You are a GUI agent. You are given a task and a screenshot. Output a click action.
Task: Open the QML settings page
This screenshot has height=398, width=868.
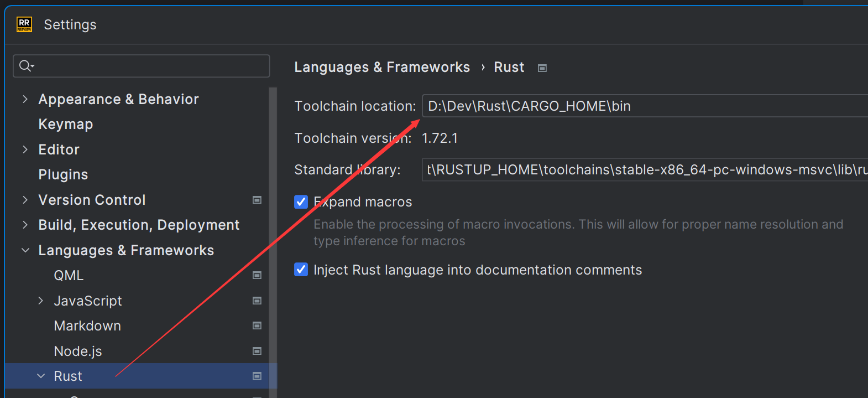[x=69, y=275]
